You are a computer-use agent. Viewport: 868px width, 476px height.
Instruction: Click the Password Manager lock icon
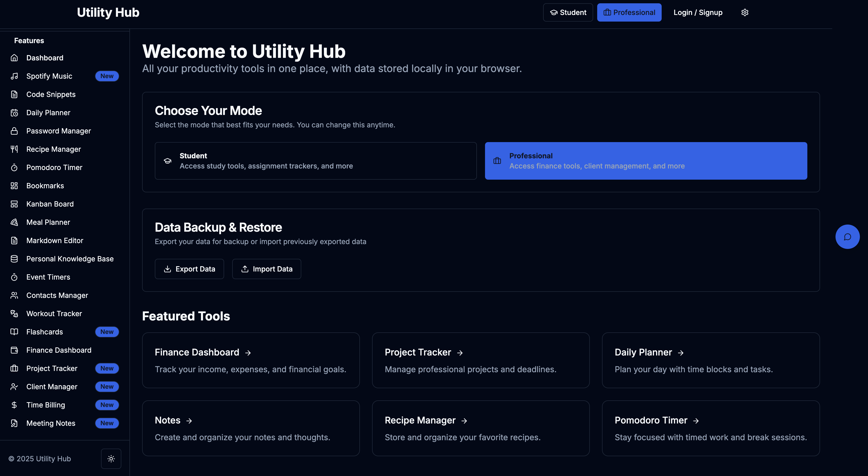pyautogui.click(x=14, y=131)
